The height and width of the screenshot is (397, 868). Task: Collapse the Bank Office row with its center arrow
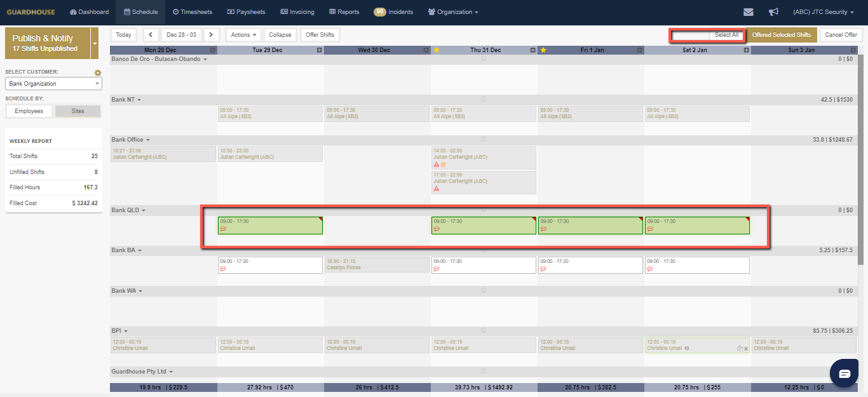pyautogui.click(x=484, y=140)
